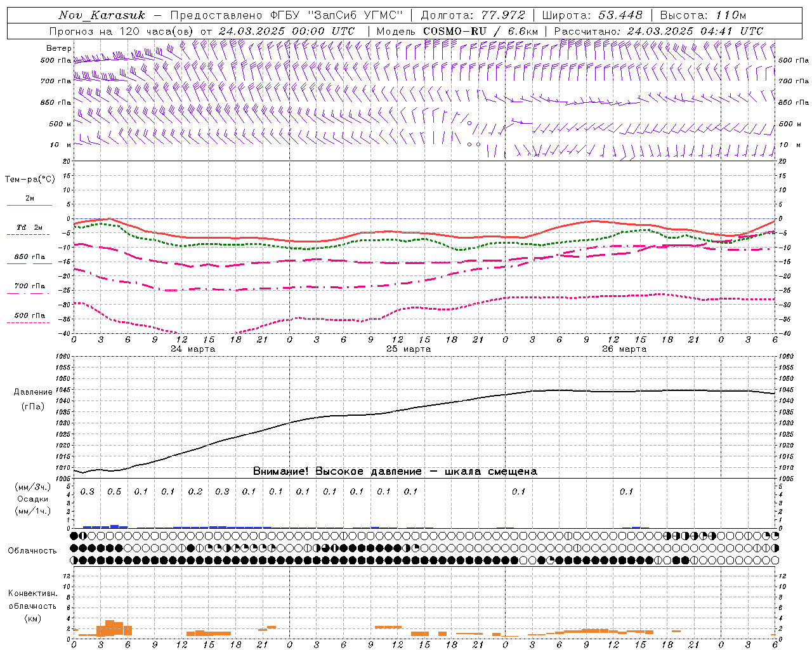Click -40 on the left temperature axis

65,334
